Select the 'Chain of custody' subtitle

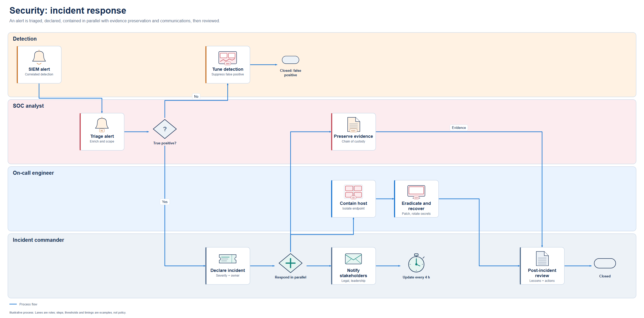(x=353, y=141)
